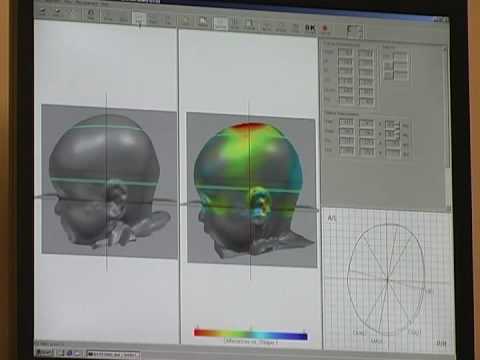Click the color-mapped head model in right viewport
480x360 pixels.
(x=253, y=190)
